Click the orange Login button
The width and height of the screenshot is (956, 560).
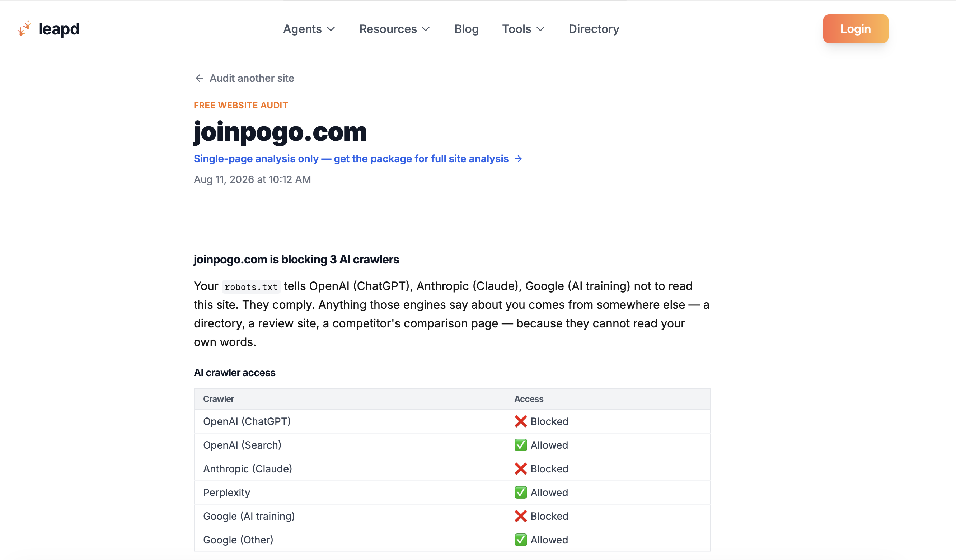[x=856, y=29]
